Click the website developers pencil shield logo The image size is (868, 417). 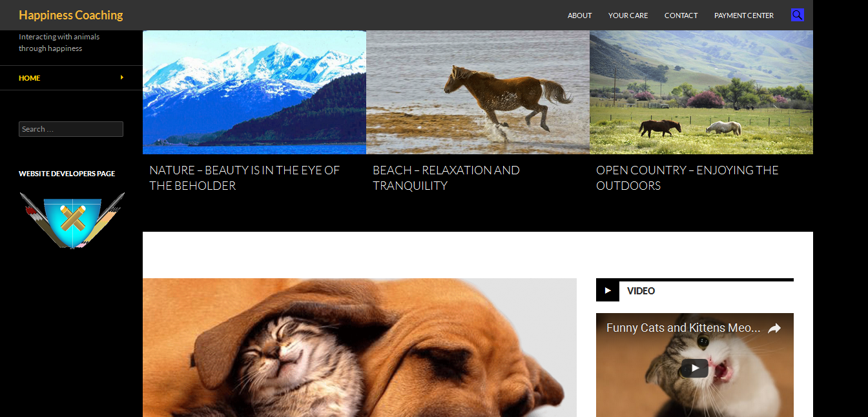(x=72, y=220)
